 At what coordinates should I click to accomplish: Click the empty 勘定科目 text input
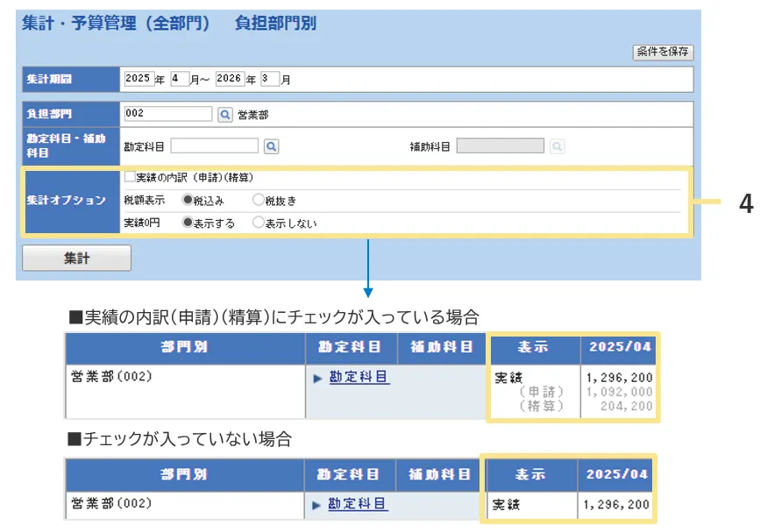(214, 146)
